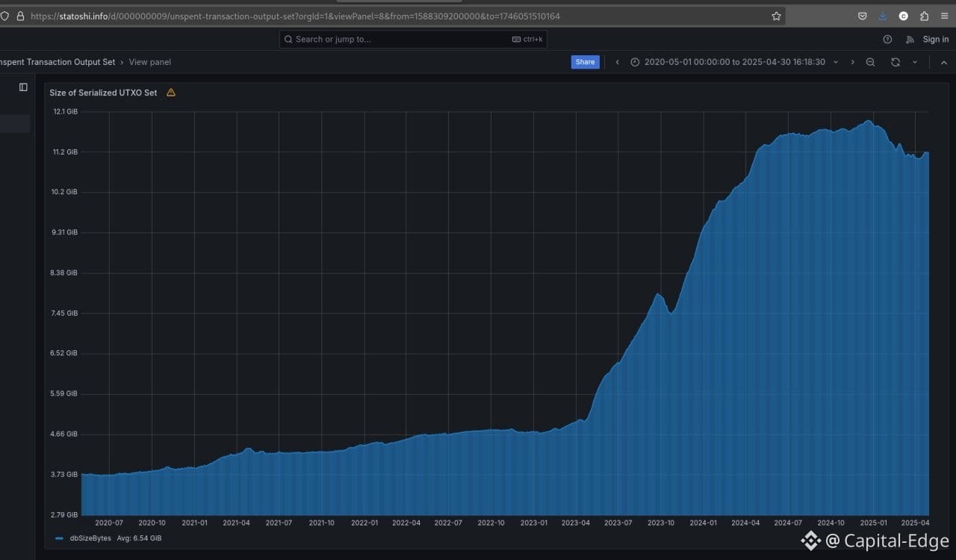Bookmark this page with the star icon
956x560 pixels.
pos(776,16)
